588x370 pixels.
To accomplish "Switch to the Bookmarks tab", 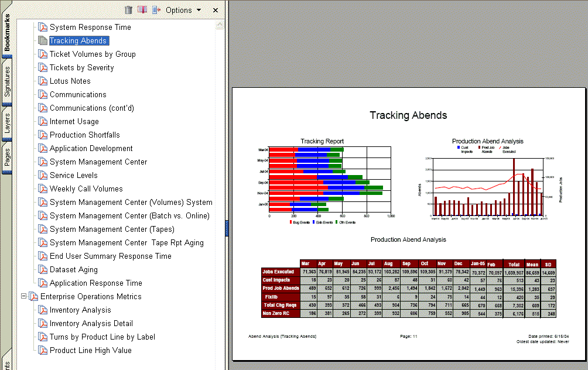I will click(x=7, y=33).
